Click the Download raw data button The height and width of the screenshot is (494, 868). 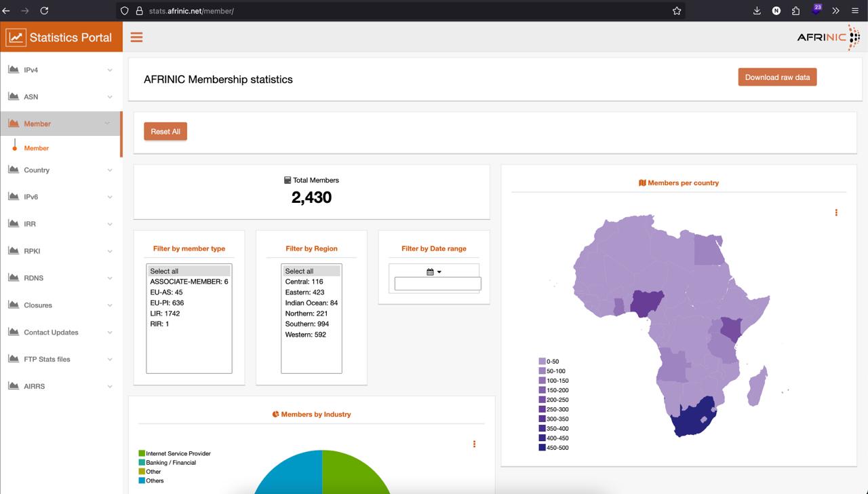[x=777, y=77]
